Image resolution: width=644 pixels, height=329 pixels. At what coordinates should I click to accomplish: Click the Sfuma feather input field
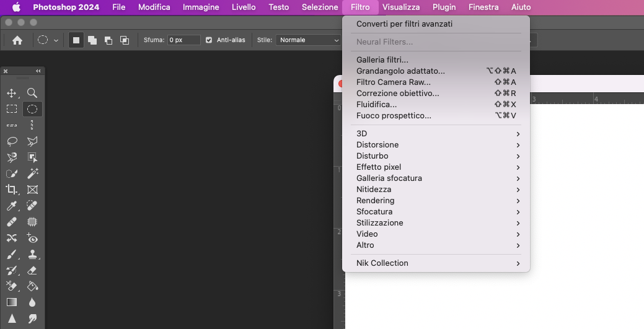point(183,40)
